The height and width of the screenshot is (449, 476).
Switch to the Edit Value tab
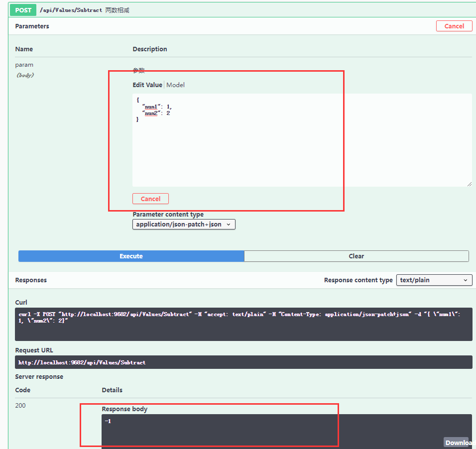tap(147, 85)
